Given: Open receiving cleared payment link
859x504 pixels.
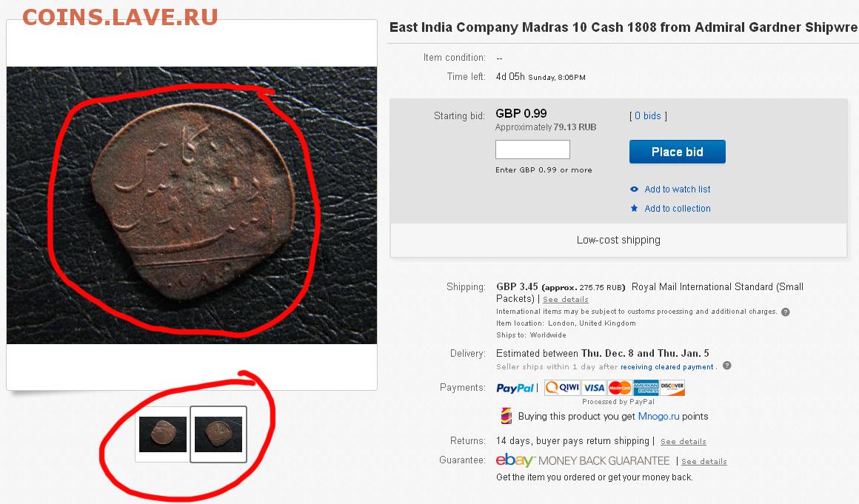Looking at the screenshot, I should tap(666, 367).
